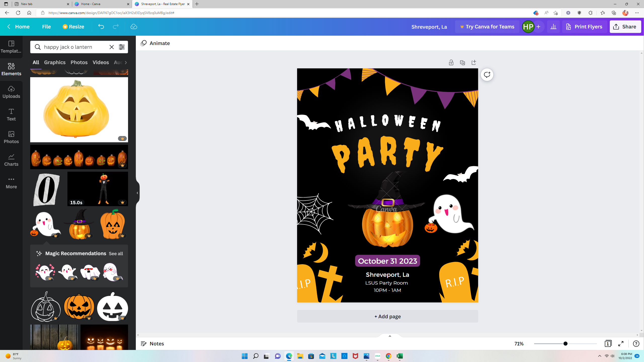
Task: Duplicate the page with the copy icon
Action: (462, 62)
